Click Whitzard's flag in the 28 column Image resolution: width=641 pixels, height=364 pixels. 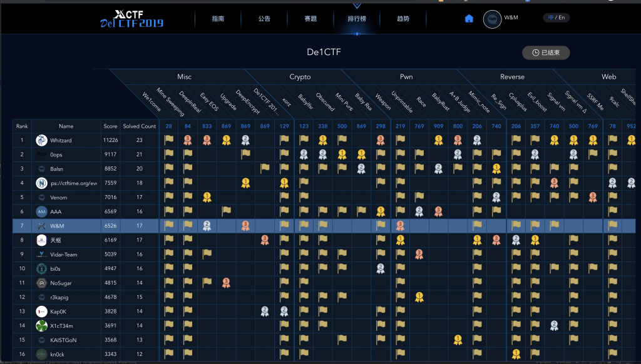pyautogui.click(x=168, y=140)
